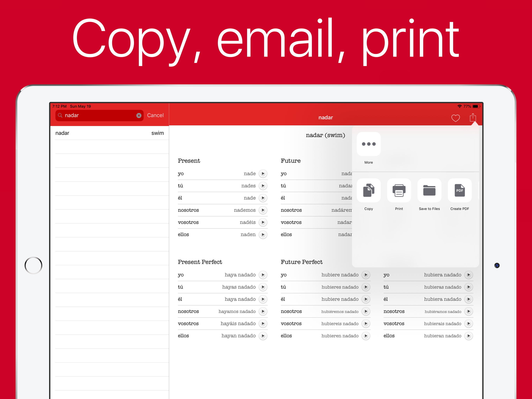
Task: Play audio for hayamos nadado
Action: (263, 311)
